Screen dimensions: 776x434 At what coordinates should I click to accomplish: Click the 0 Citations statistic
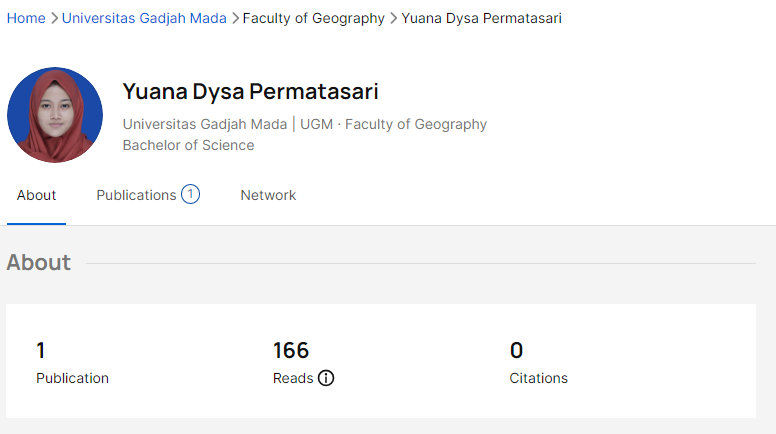tap(538, 363)
